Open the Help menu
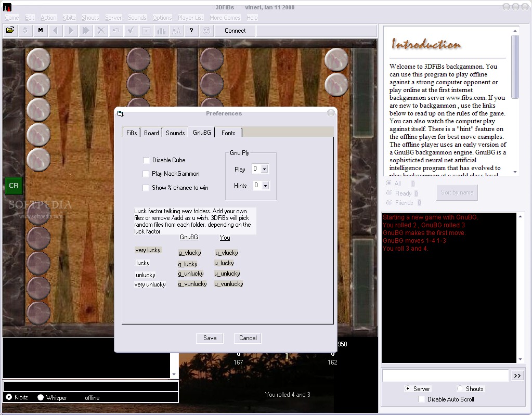Image resolution: width=532 pixels, height=415 pixels. tap(252, 18)
